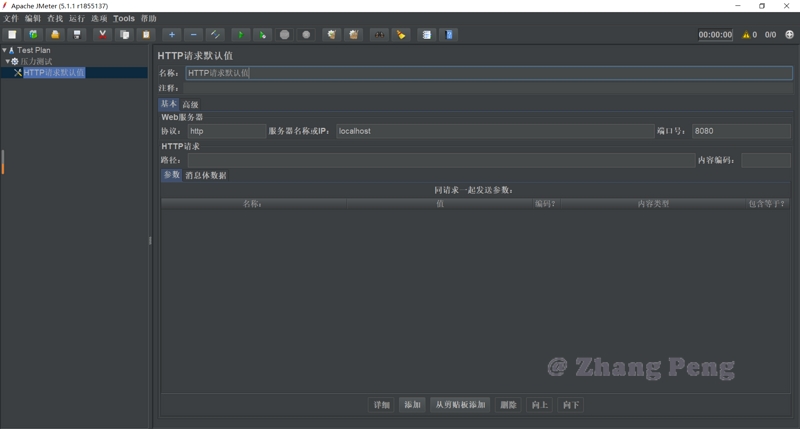The height and width of the screenshot is (429, 800).
Task: Collapse the Test Plan tree node
Action: (x=5, y=50)
